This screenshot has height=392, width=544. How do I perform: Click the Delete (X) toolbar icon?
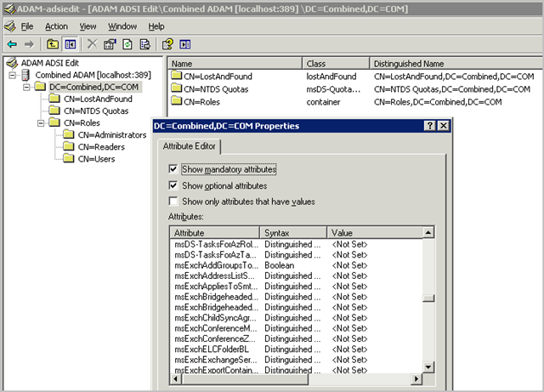pos(92,43)
